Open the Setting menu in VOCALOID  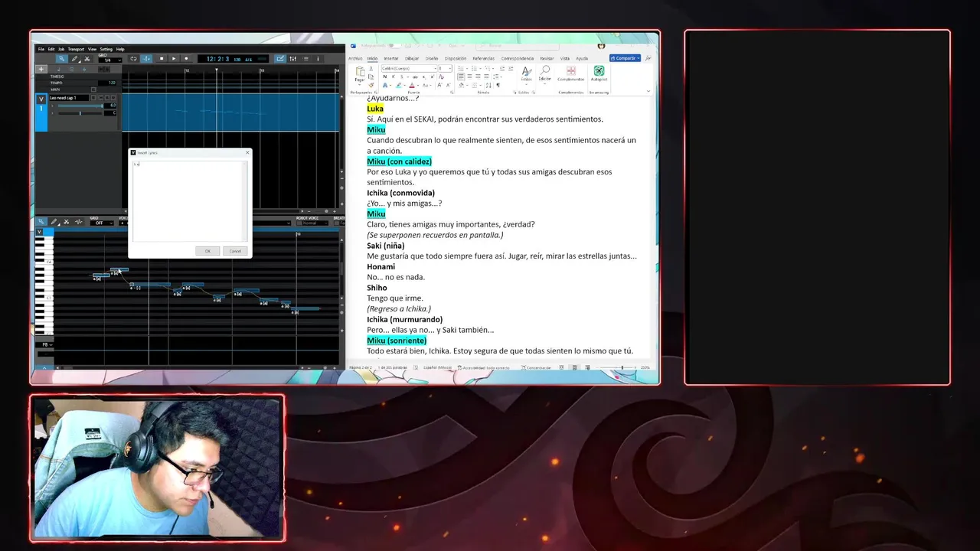click(x=106, y=49)
